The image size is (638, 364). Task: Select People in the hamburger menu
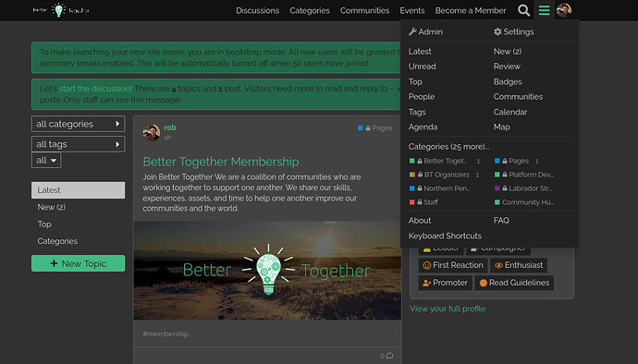422,97
